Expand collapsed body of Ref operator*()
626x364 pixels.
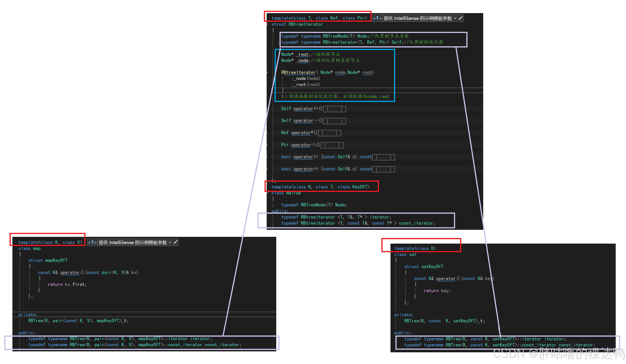point(329,133)
